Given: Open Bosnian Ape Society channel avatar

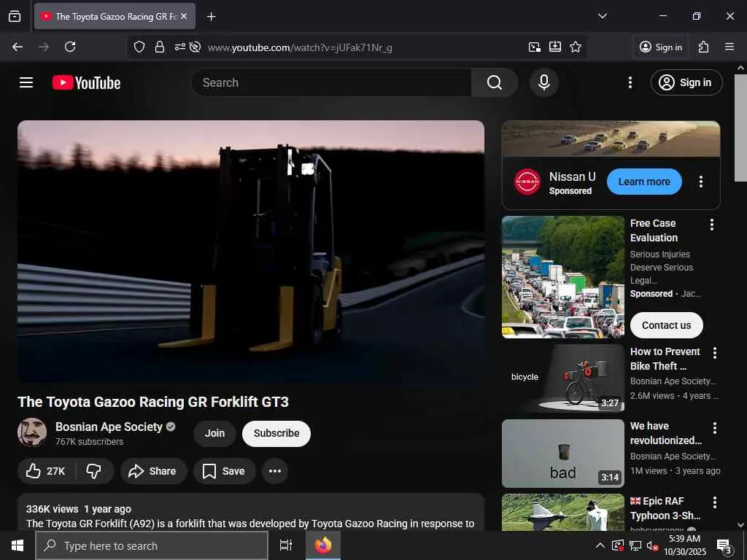Looking at the screenshot, I should click(32, 432).
